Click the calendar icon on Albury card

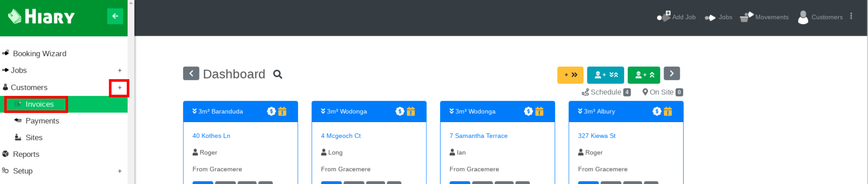click(668, 111)
